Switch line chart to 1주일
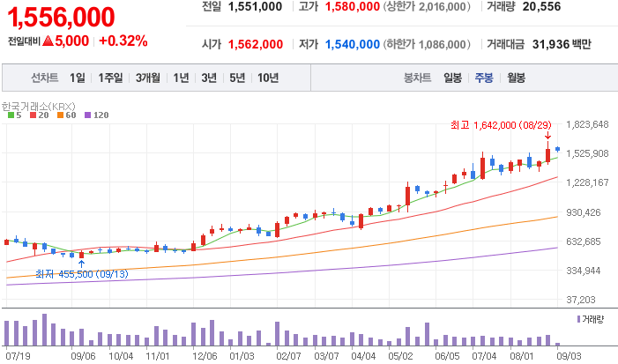The width and height of the screenshot is (618, 364). [111, 78]
